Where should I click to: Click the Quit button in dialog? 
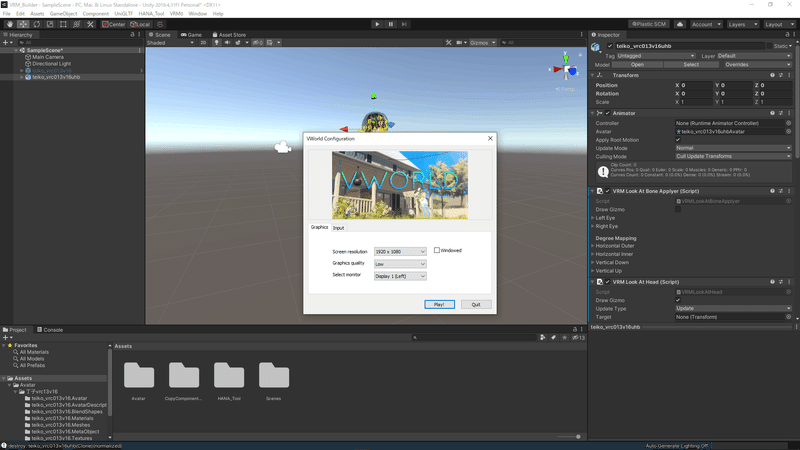[x=476, y=304]
